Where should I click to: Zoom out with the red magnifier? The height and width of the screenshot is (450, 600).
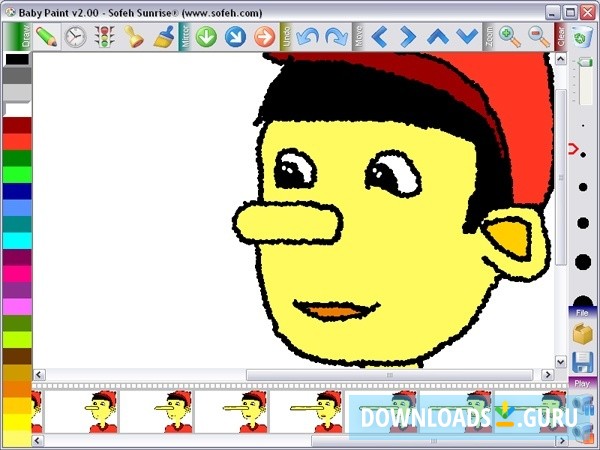(539, 37)
